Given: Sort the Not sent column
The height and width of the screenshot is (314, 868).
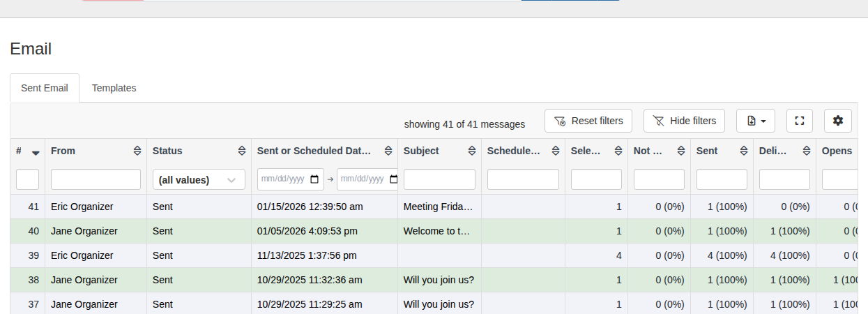Looking at the screenshot, I should (x=681, y=151).
